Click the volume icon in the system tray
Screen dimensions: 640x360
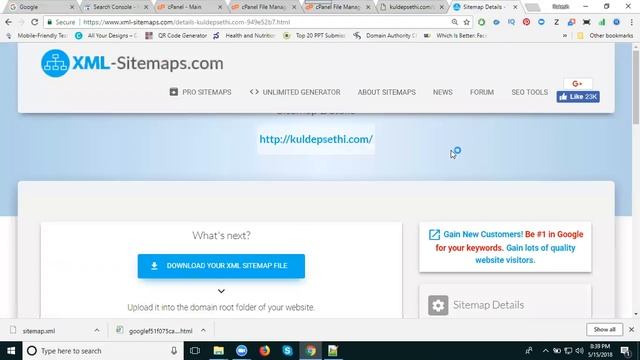(x=579, y=351)
